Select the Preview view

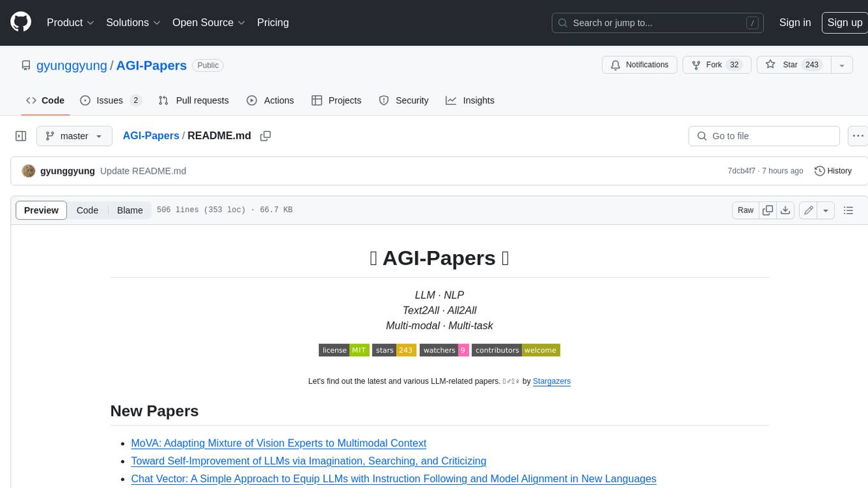(x=41, y=210)
